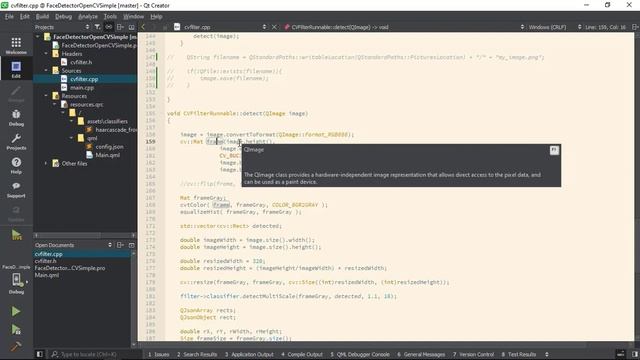This screenshot has height=360, width=640.
Task: Show the General Messages pane
Action: pos(421,354)
